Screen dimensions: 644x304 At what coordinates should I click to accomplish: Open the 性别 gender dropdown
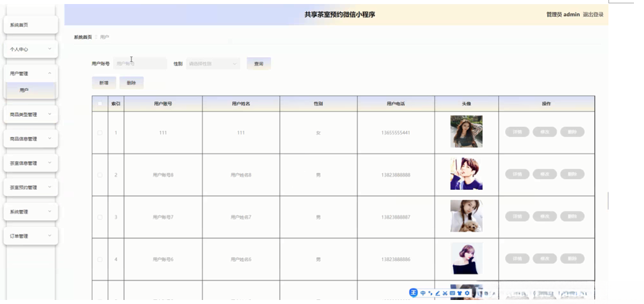coord(213,64)
